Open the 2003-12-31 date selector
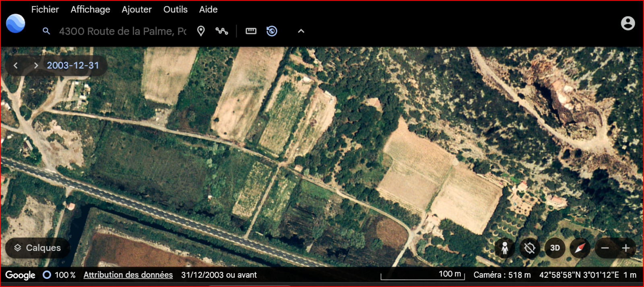The width and height of the screenshot is (644, 287). pyautogui.click(x=73, y=65)
